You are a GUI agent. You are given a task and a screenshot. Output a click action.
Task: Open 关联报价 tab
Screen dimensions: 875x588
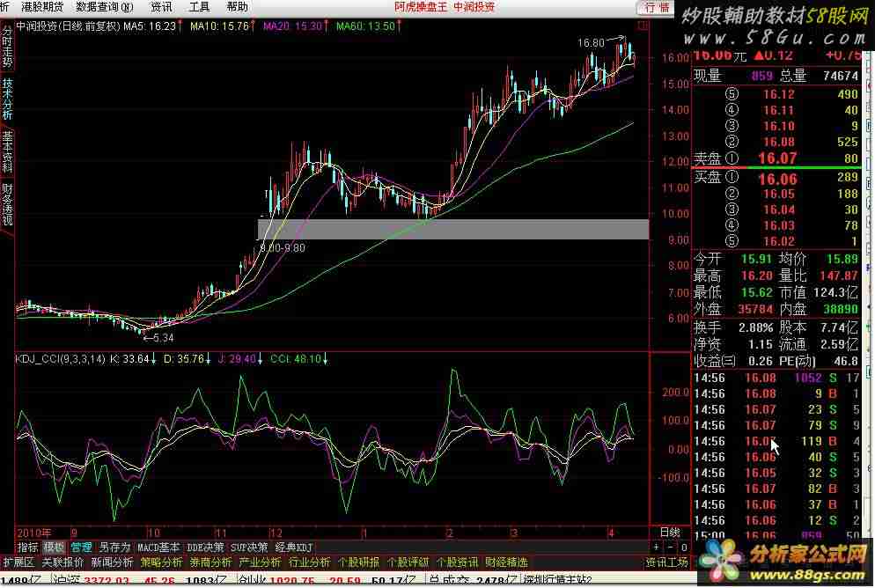tap(62, 562)
